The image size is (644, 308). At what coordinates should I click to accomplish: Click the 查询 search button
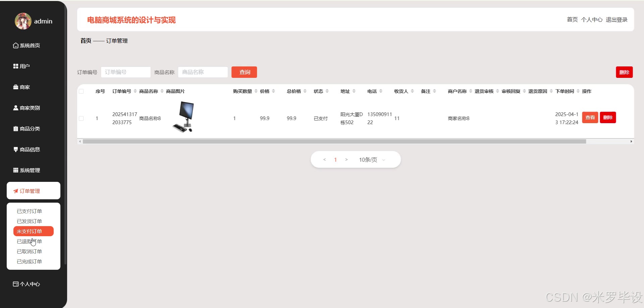[x=244, y=72]
